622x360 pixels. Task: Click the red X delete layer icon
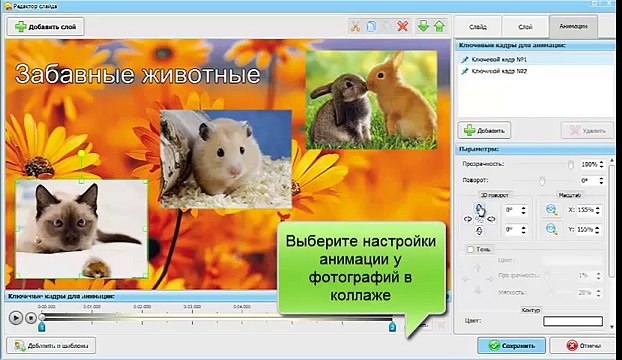coord(403,27)
